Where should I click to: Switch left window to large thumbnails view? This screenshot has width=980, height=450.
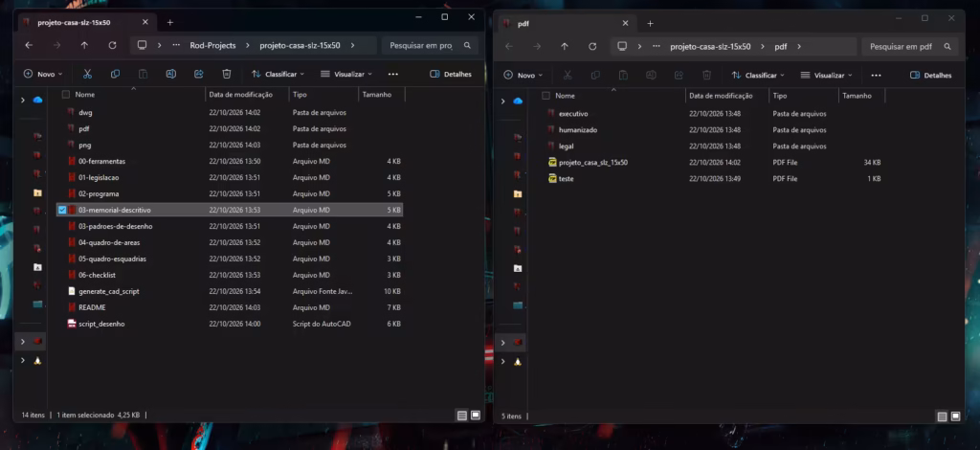click(476, 416)
